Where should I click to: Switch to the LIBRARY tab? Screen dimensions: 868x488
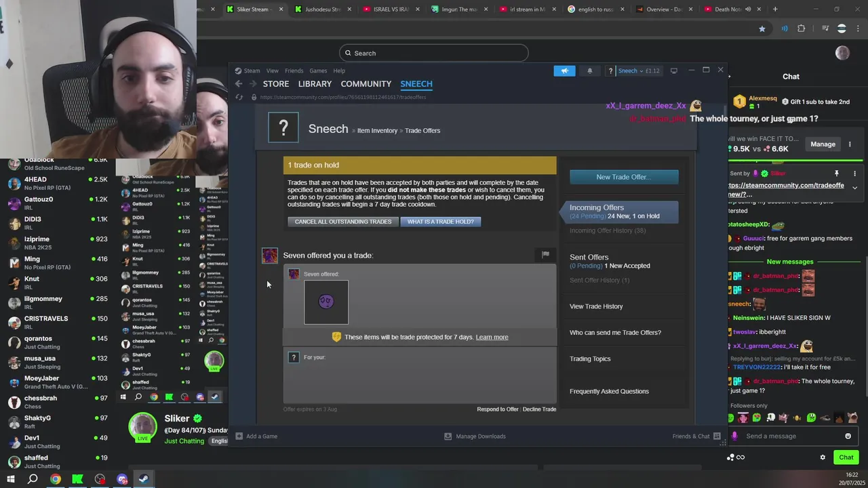[x=315, y=83]
